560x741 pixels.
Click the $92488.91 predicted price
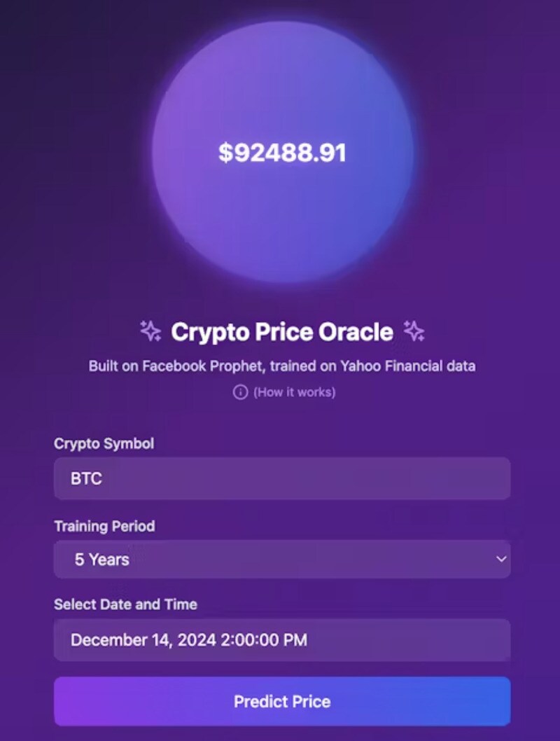coord(282,153)
